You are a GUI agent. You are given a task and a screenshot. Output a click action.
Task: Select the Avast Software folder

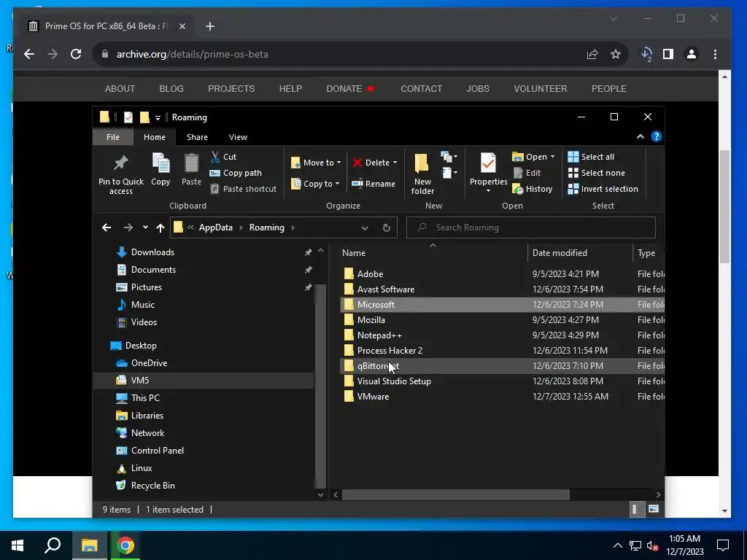coord(385,289)
